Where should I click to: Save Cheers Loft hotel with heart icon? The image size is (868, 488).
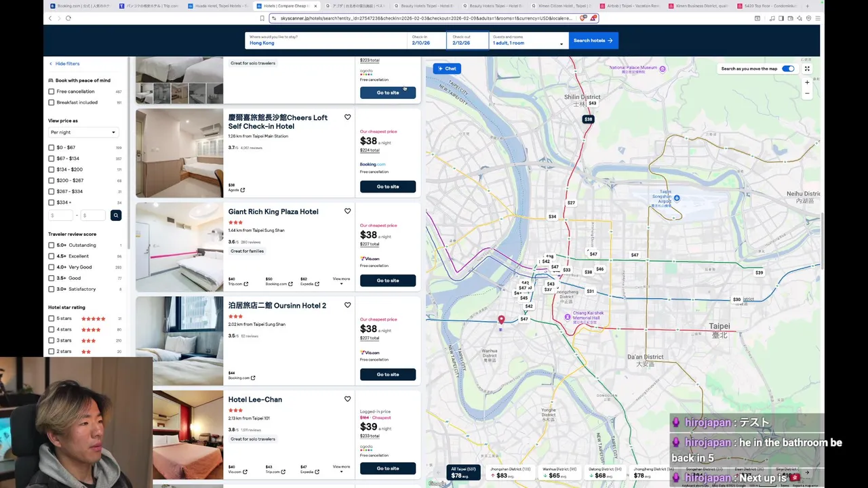347,117
